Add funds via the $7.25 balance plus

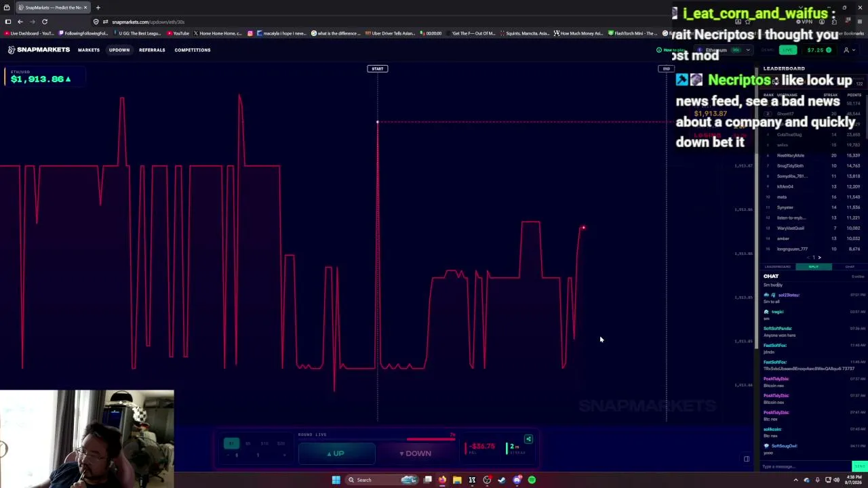point(828,50)
